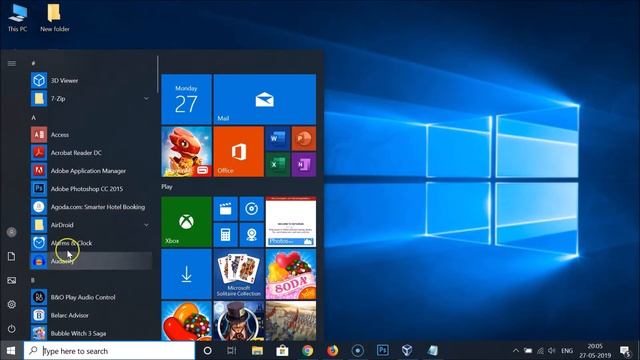Launch Audacity from the app list
The image size is (640, 360).
point(91,261)
